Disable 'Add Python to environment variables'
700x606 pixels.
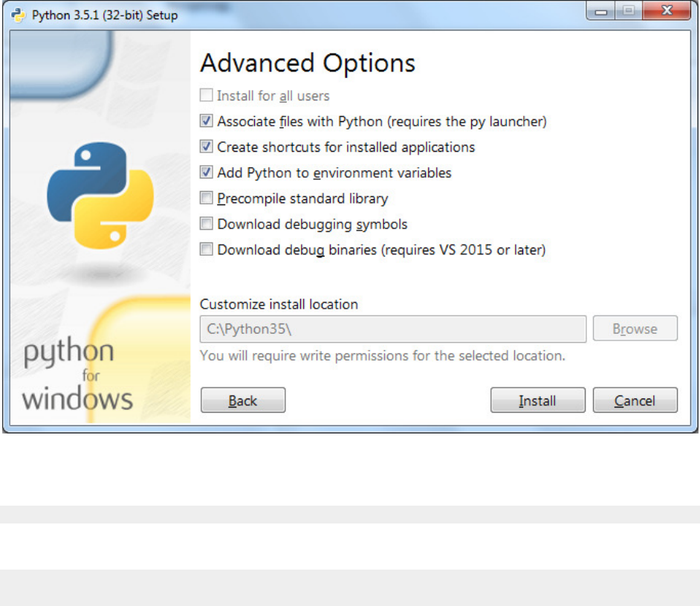click(x=207, y=173)
